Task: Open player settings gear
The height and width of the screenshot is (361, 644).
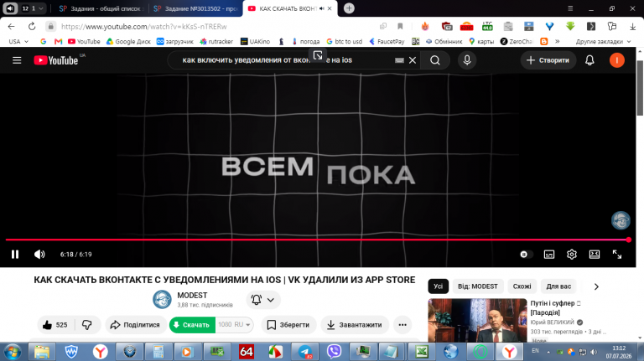Action: 571,255
